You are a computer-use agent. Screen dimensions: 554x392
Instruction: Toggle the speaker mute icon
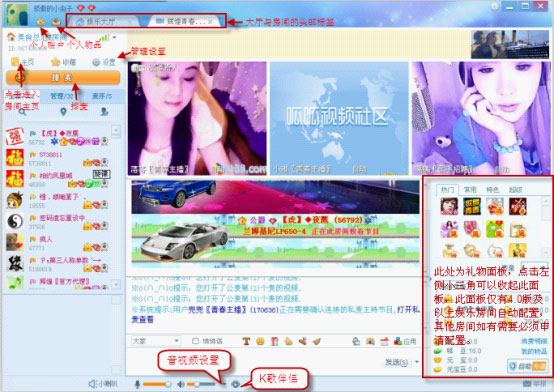(x=181, y=384)
